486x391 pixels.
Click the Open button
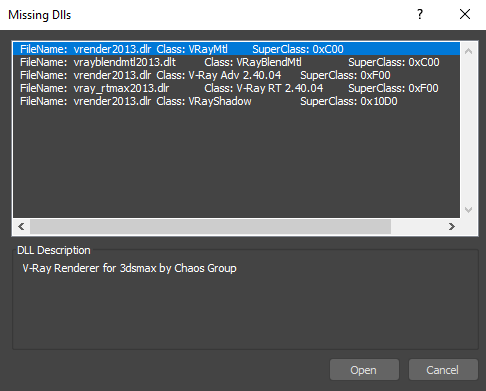[364, 370]
